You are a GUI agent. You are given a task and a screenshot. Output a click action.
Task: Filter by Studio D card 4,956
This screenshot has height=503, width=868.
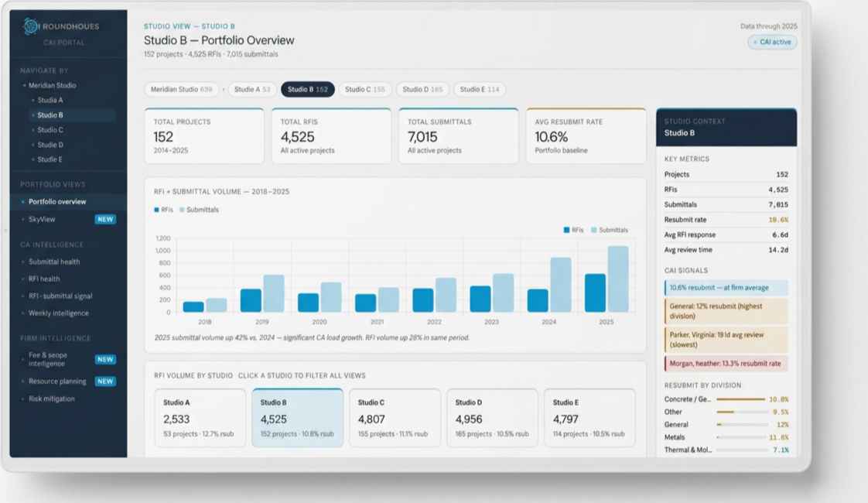[x=492, y=418]
